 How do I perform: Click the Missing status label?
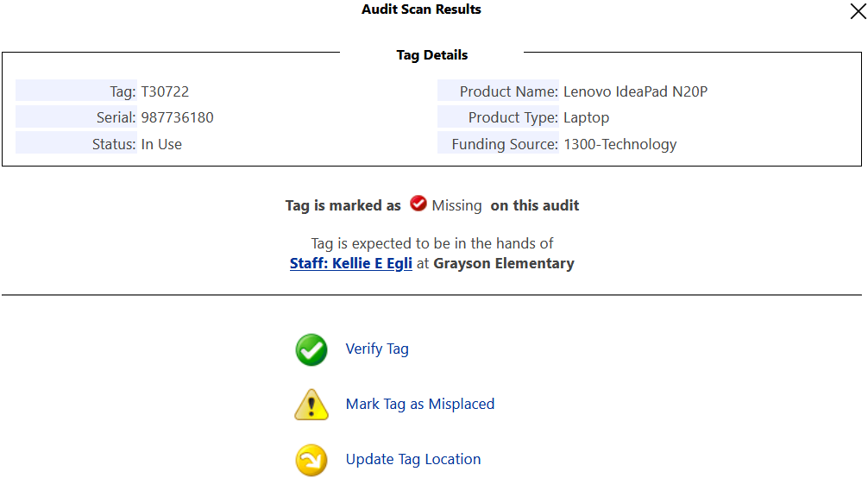coord(456,205)
